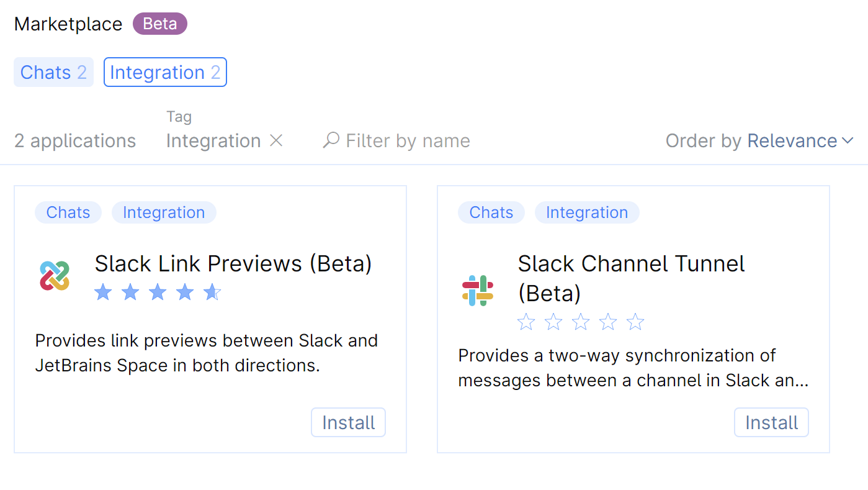
Task: Install the Slack Link Previews app
Action: click(x=348, y=422)
